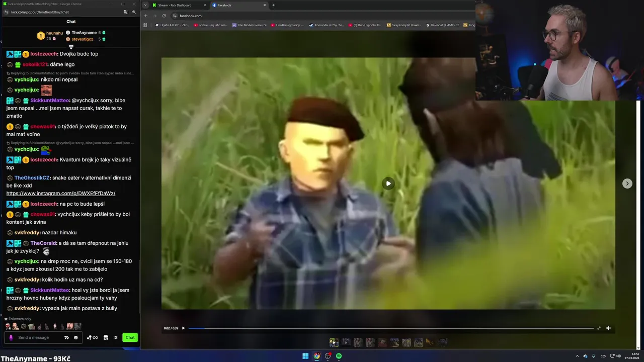Close the Stream - Kick Dashboard tab
The width and height of the screenshot is (644, 362).
point(205,5)
